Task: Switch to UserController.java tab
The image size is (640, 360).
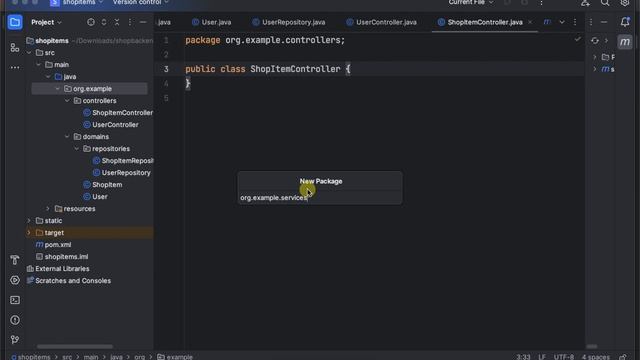Action: (x=382, y=22)
